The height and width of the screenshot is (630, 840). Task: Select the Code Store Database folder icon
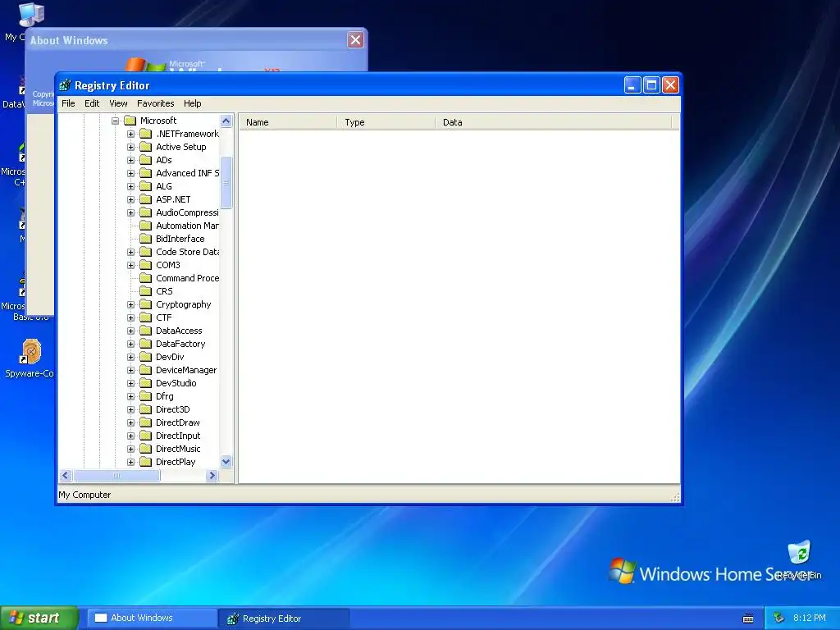point(146,252)
